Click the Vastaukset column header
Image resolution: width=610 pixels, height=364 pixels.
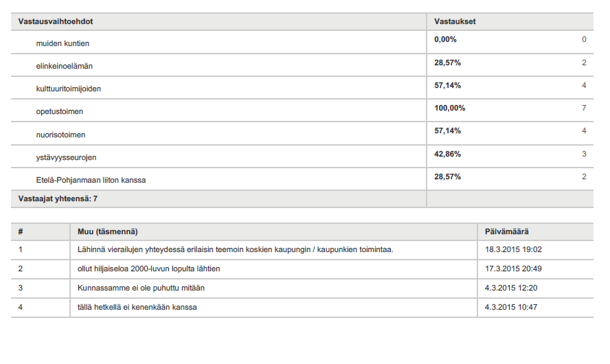pyautogui.click(x=455, y=21)
